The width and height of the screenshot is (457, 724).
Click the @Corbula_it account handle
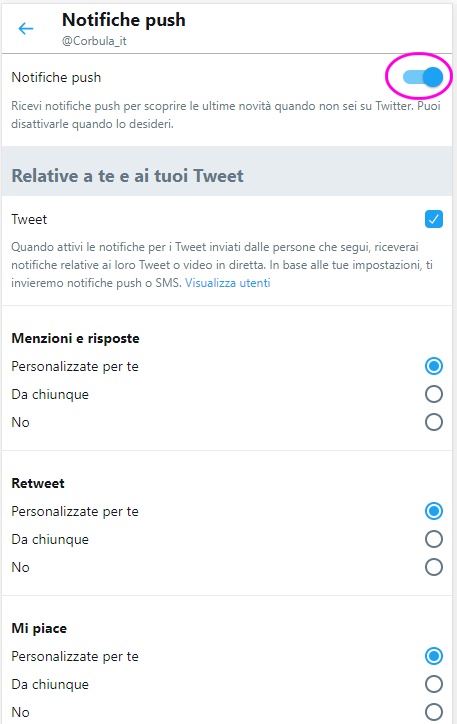pos(94,41)
